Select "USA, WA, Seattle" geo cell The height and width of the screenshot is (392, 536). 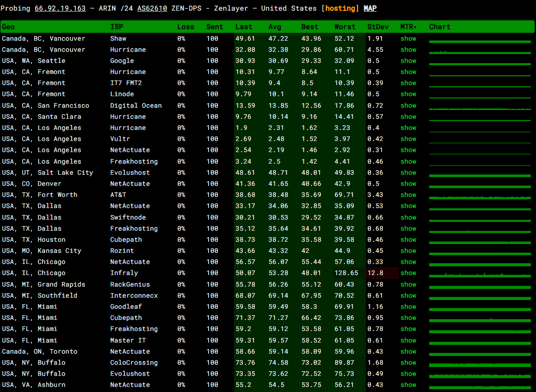click(33, 61)
